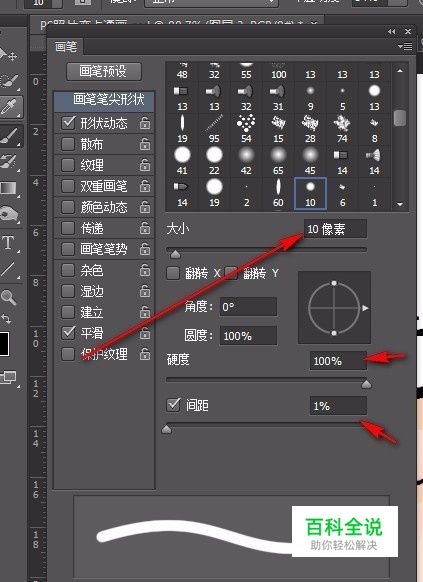Toggle lock icon for 纹理
This screenshot has height=582, width=423.
pyautogui.click(x=145, y=164)
